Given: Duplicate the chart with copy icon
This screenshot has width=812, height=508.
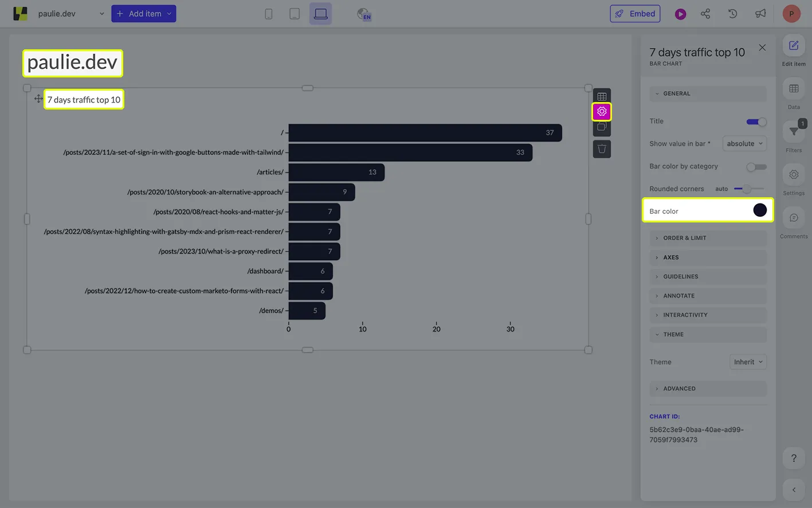Looking at the screenshot, I should (602, 127).
